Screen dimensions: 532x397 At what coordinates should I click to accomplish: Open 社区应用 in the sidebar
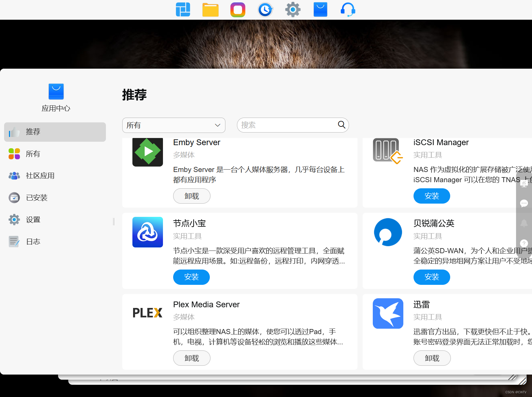[55, 176]
